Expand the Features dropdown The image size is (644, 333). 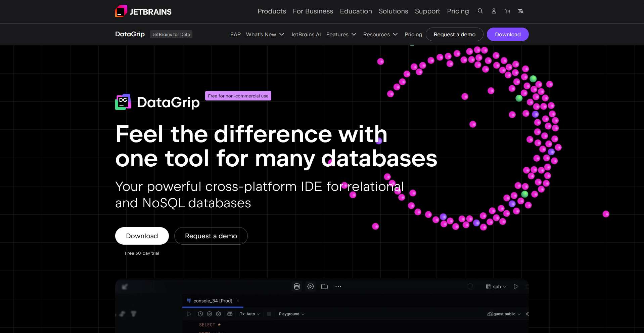point(341,34)
